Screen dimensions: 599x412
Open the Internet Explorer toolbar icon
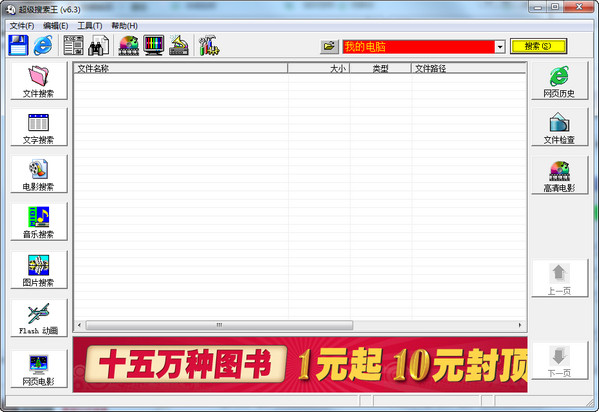(x=43, y=45)
